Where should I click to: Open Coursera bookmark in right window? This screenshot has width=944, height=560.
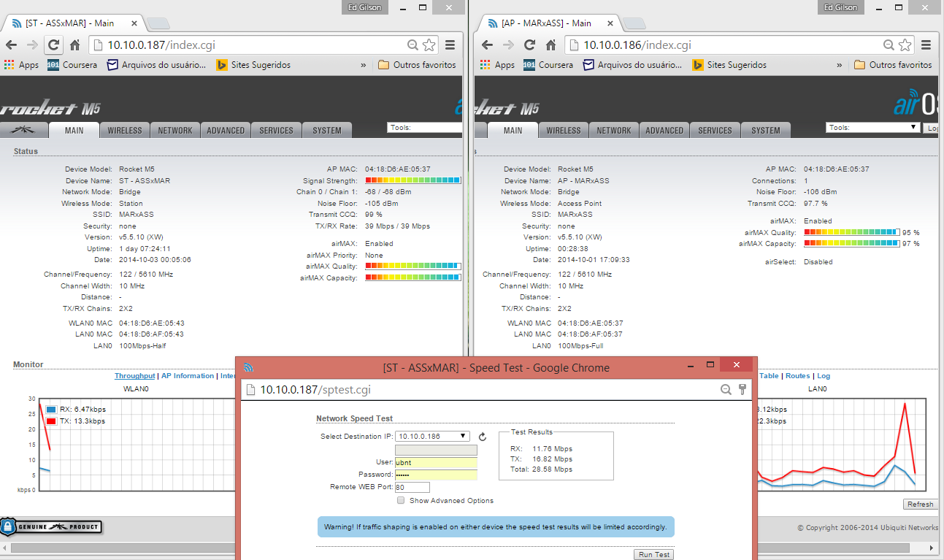pyautogui.click(x=548, y=65)
